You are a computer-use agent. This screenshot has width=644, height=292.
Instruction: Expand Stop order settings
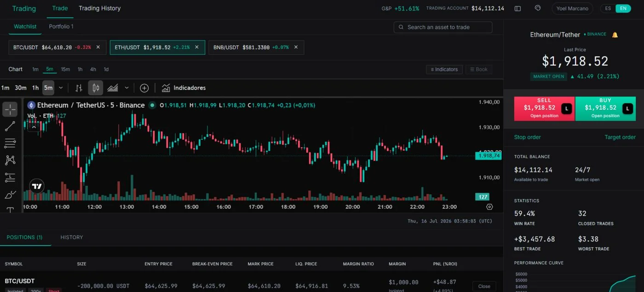coord(527,137)
